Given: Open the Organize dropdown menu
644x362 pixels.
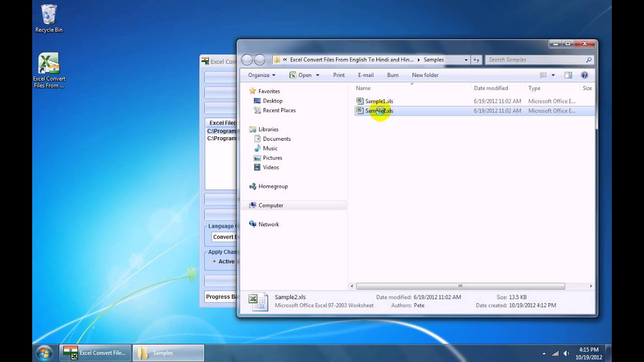Looking at the screenshot, I should tap(262, 75).
